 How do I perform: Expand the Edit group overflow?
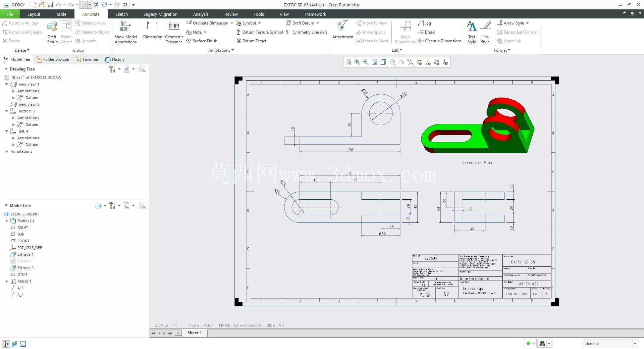397,50
